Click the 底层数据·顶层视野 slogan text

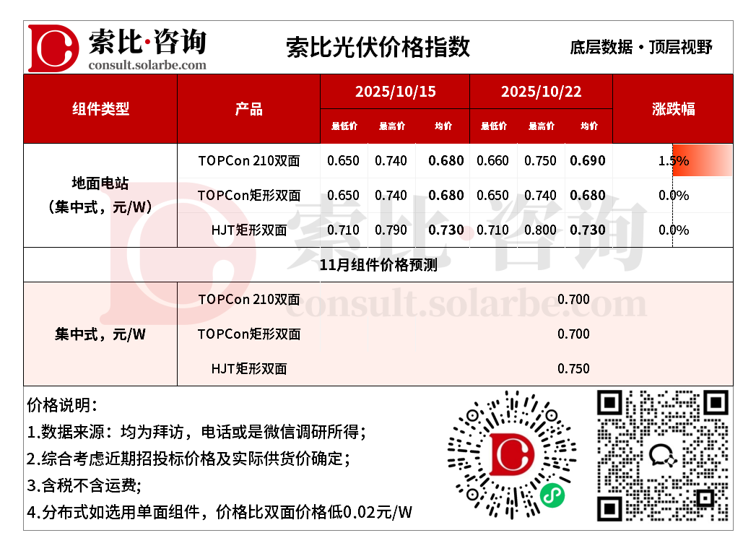[x=640, y=48]
